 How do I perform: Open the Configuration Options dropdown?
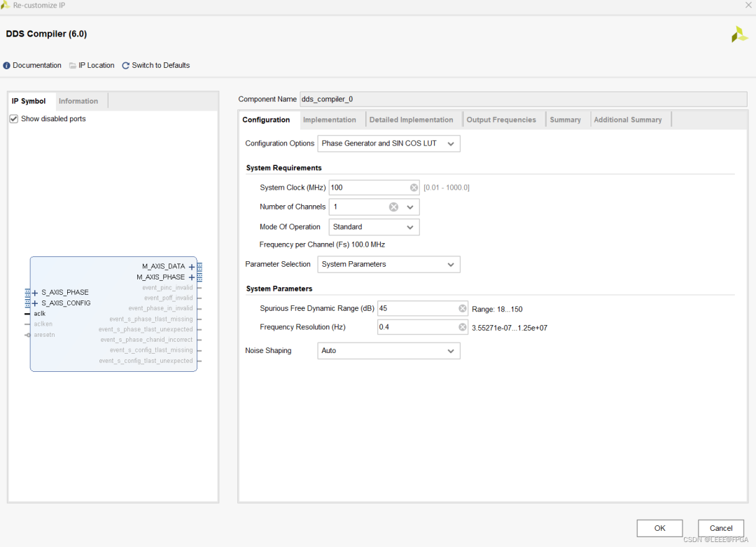point(388,144)
